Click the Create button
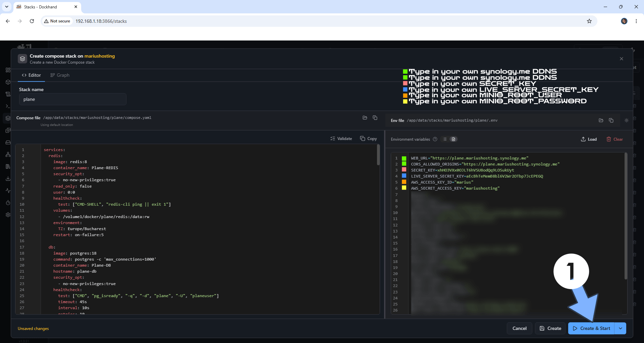The height and width of the screenshot is (343, 644). [x=550, y=328]
